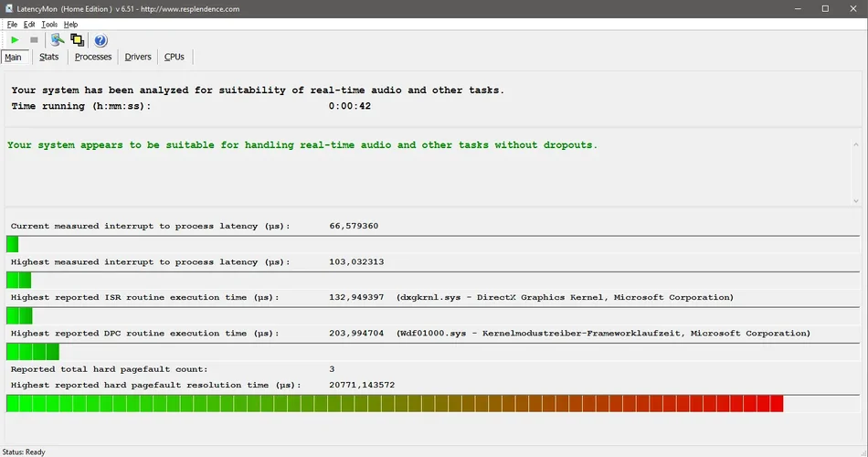Click the highest interrupt latency bar
This screenshot has width=868, height=457.
click(433, 280)
